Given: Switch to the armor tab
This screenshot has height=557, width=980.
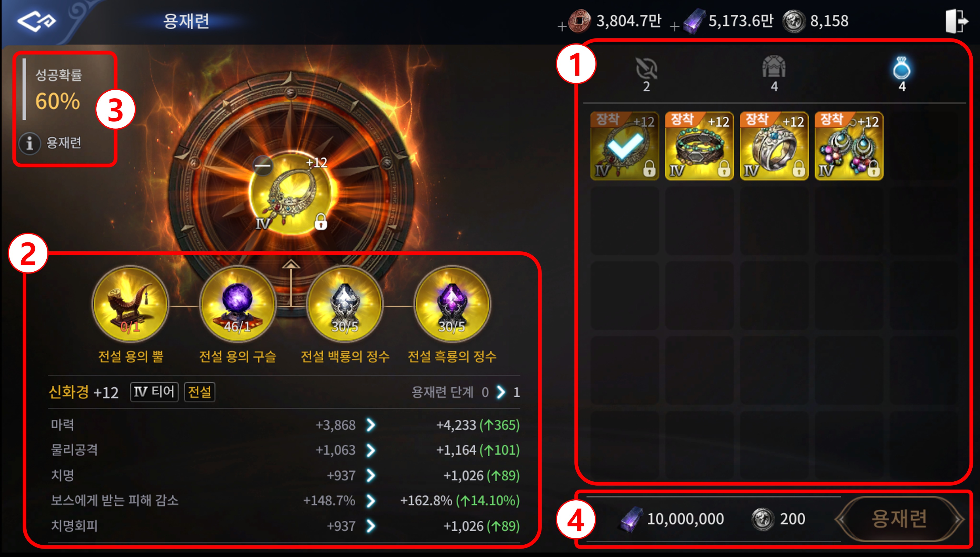Looking at the screenshot, I should tap(774, 74).
